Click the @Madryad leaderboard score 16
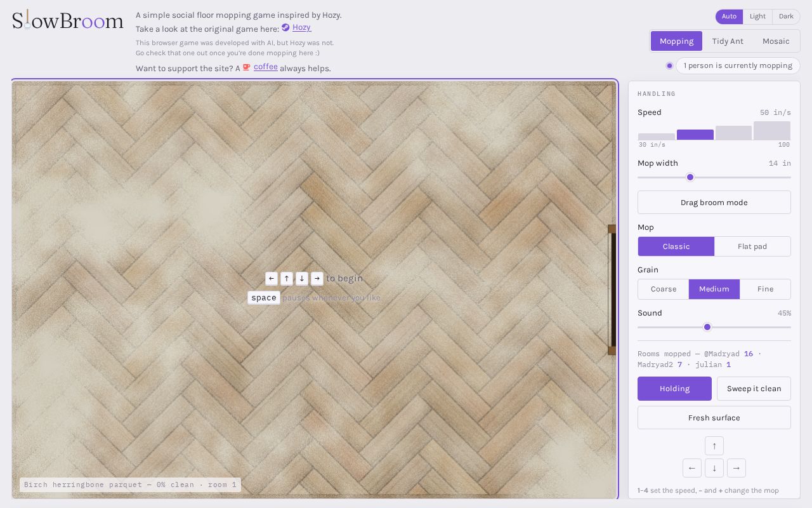The width and height of the screenshot is (812, 508). tap(749, 354)
